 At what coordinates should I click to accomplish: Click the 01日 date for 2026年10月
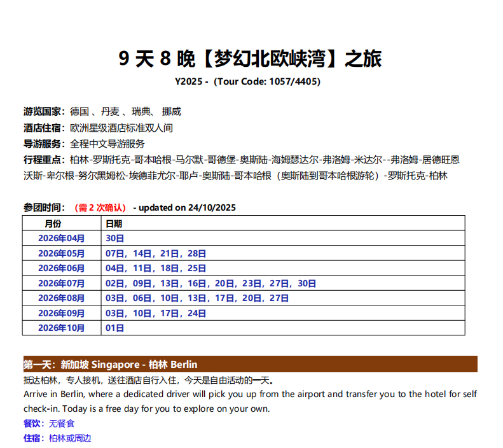115,328
